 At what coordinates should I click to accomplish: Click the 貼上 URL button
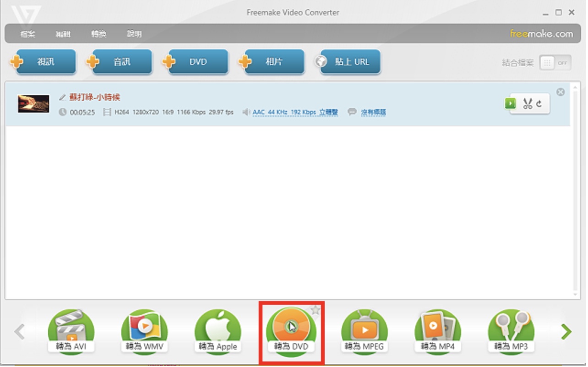click(347, 62)
